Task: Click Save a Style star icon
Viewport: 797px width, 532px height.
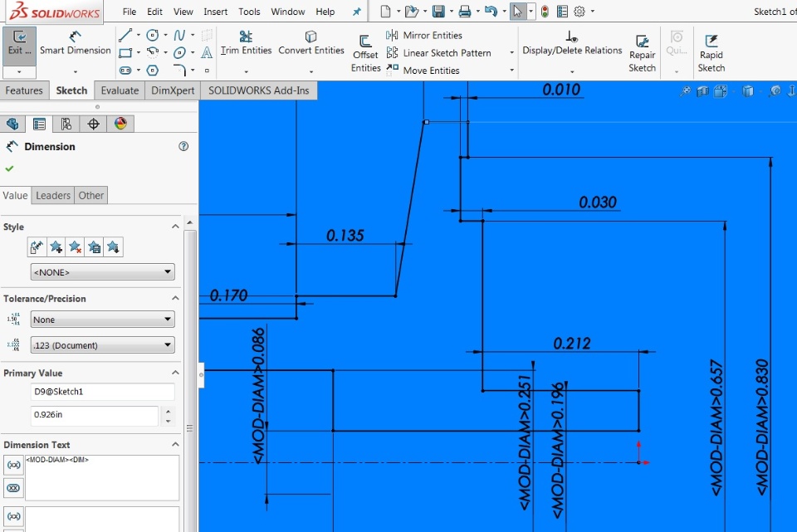Action: point(94,247)
